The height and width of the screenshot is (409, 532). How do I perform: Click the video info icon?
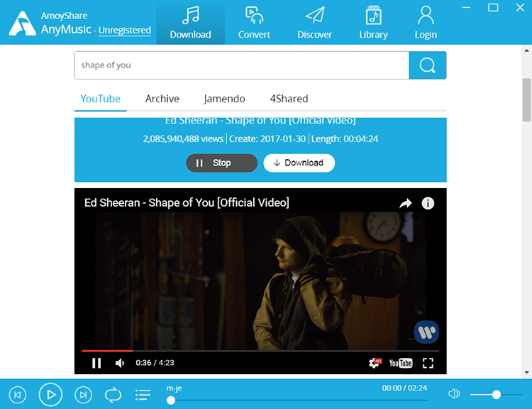(x=428, y=204)
